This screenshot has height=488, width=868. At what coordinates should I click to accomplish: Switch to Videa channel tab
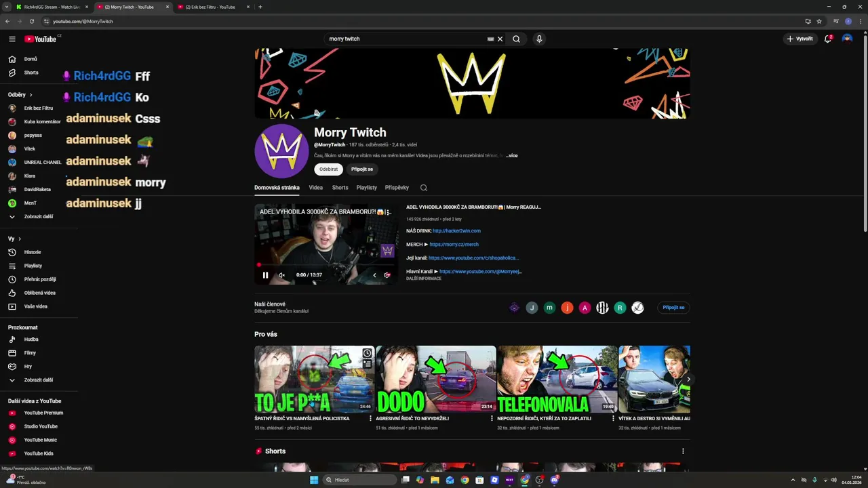(316, 188)
